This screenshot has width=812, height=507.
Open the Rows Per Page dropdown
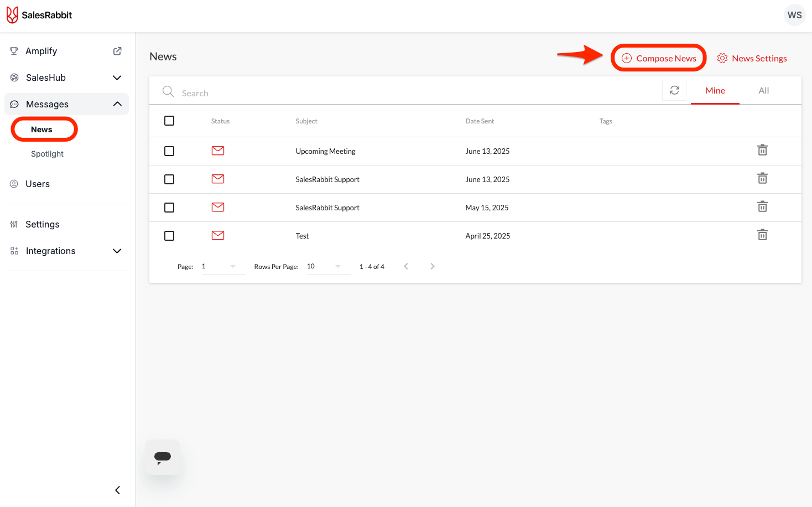click(329, 266)
